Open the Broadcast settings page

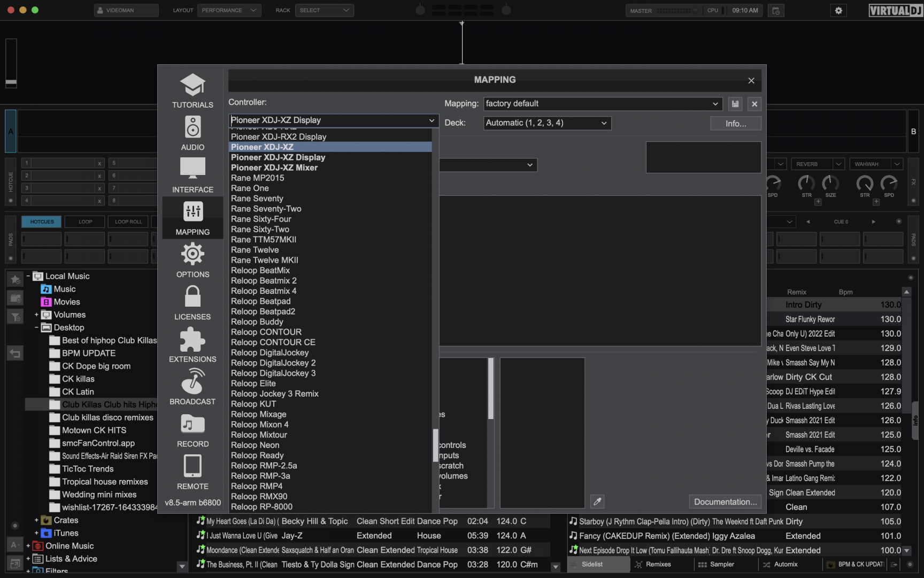coord(192,387)
